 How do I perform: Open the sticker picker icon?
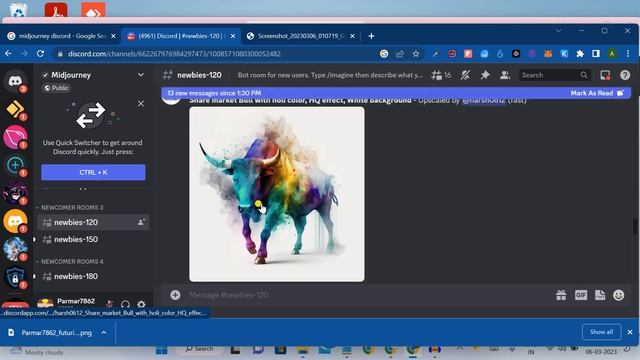pos(600,295)
